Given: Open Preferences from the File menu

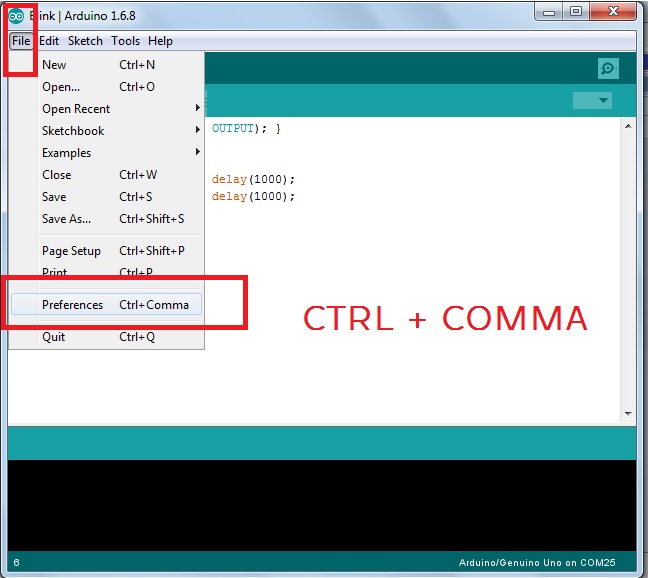Looking at the screenshot, I should click(107, 304).
